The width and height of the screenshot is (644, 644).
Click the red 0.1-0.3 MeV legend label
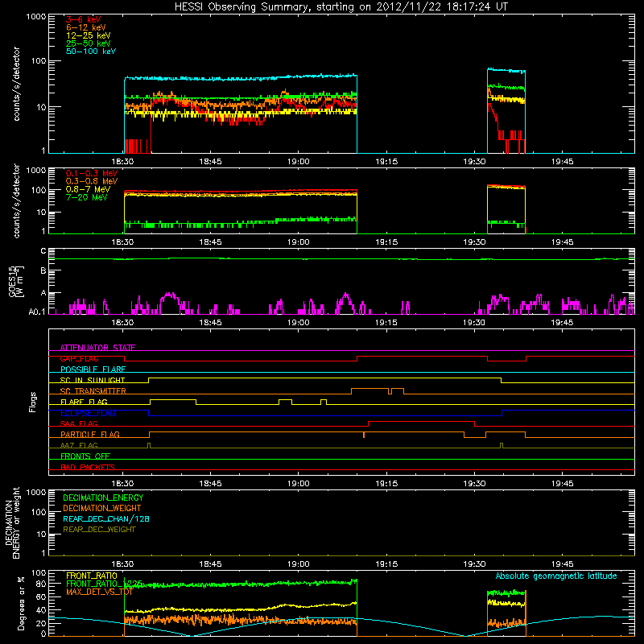click(92, 173)
